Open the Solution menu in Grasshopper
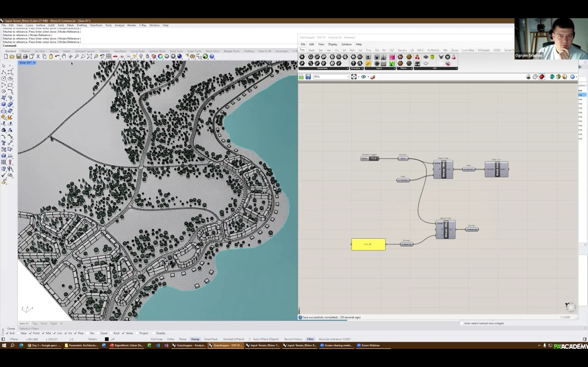 (x=346, y=44)
